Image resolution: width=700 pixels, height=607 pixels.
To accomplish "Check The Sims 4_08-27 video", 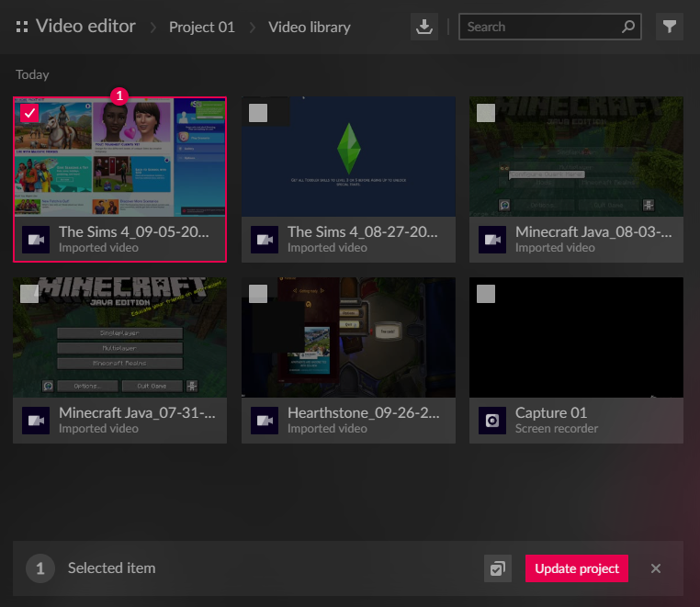I will 258,113.
